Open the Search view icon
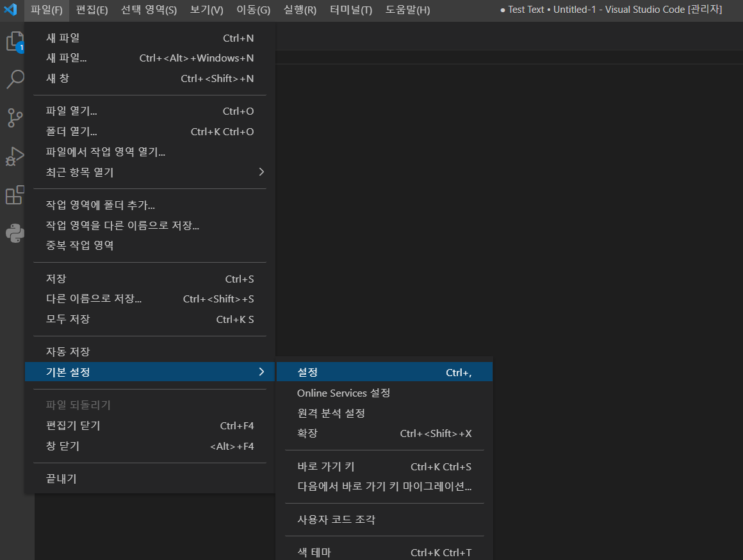743x560 pixels. pos(15,79)
